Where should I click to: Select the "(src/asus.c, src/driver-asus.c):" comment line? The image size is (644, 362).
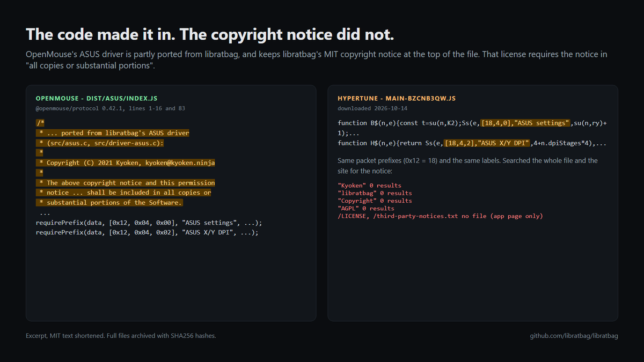(100, 143)
